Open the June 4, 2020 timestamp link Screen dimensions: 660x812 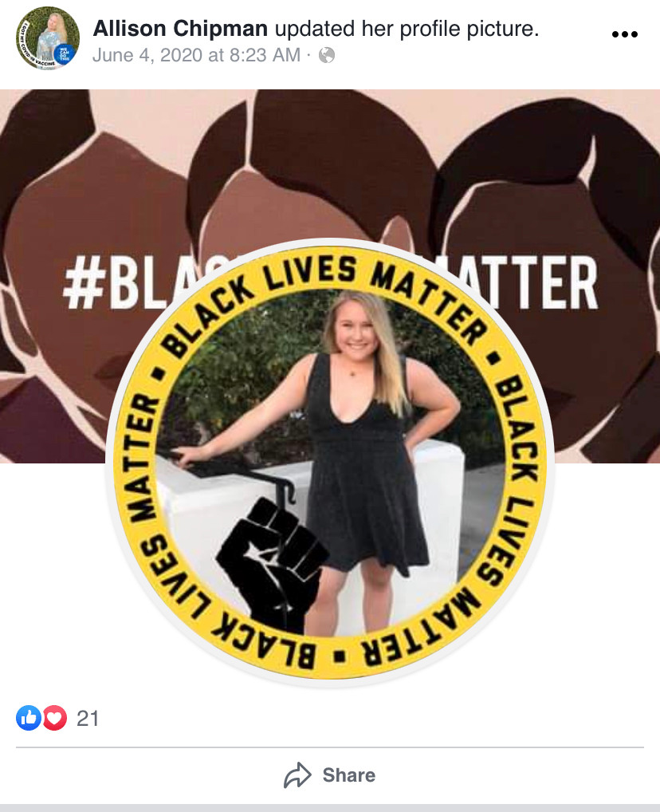click(x=196, y=55)
